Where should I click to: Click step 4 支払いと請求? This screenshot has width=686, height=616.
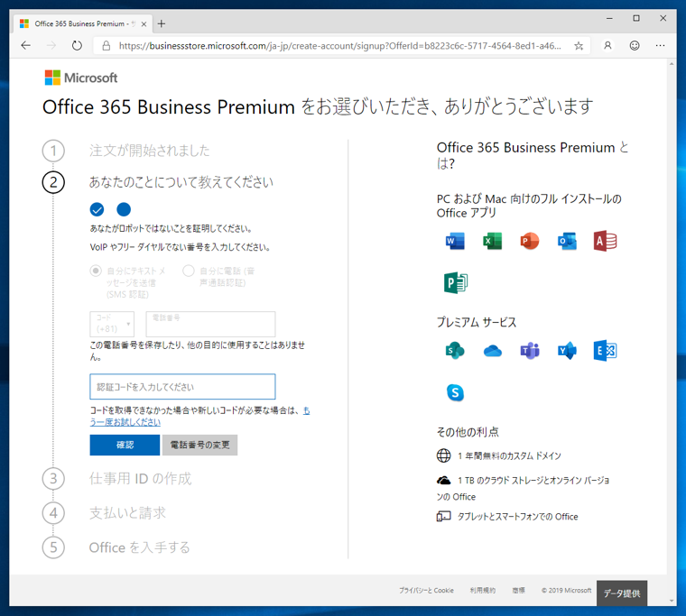127,513
